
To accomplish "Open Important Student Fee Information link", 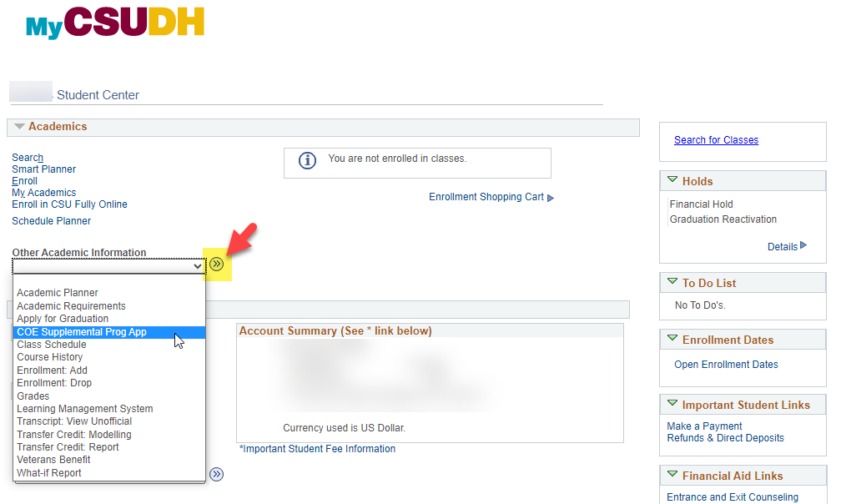I will point(318,449).
